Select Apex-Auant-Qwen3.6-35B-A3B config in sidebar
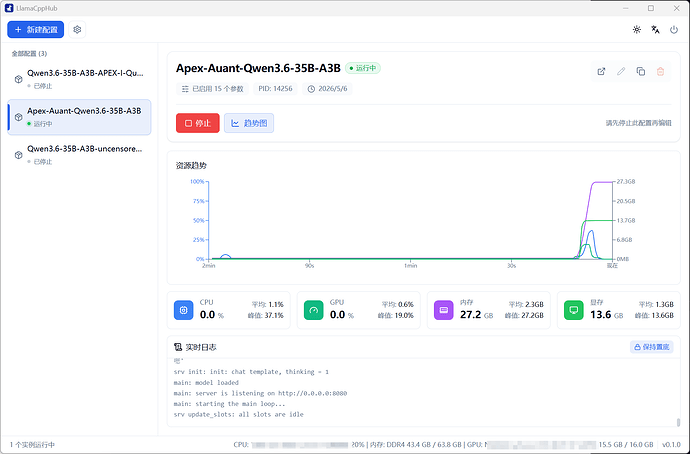The image size is (690, 454). 79,117
